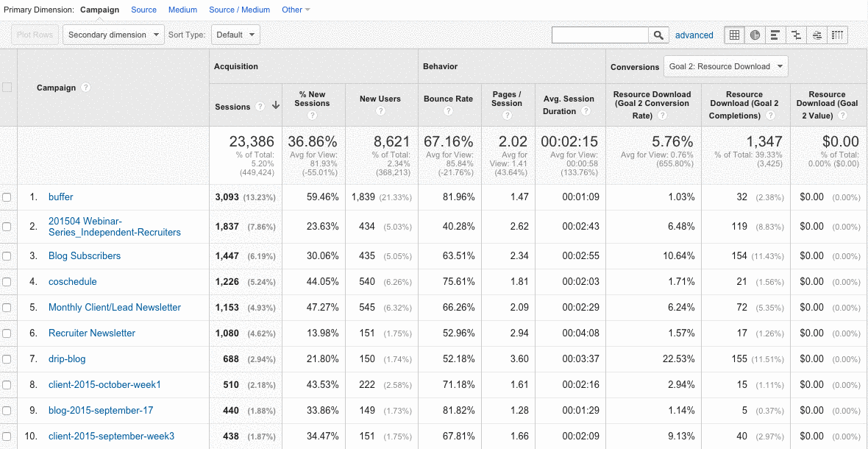The image size is (868, 449).
Task: Select the Campaign primary dimension
Action: 99,10
